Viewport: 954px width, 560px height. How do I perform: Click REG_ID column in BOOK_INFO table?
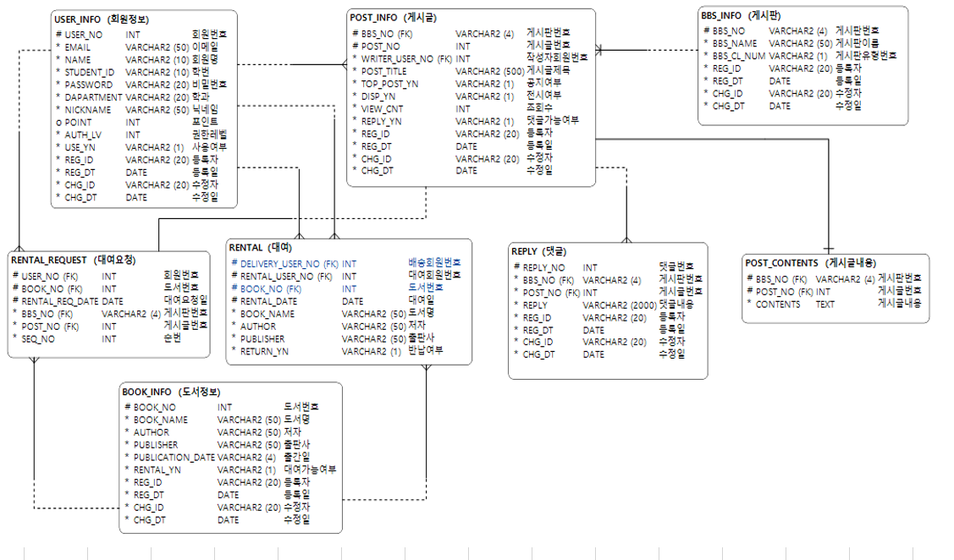pos(148,482)
